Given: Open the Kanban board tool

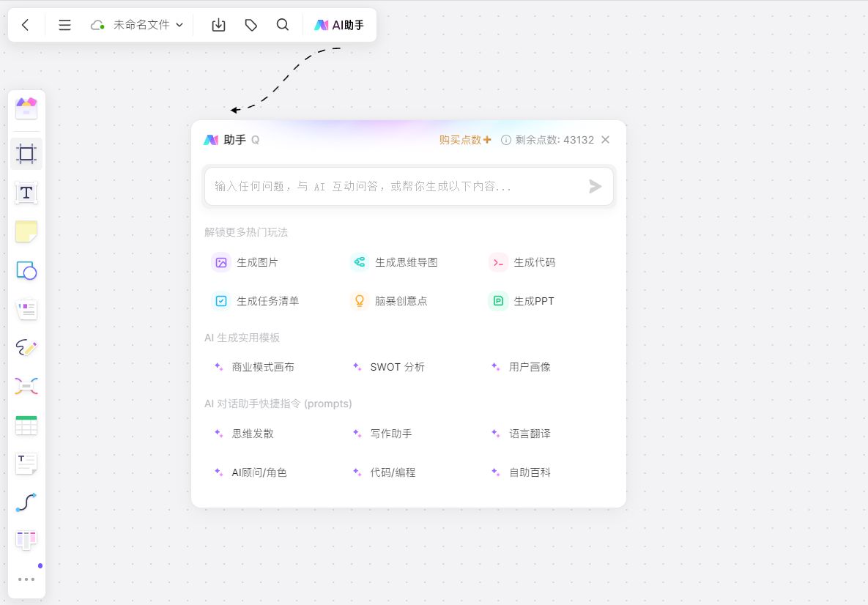Looking at the screenshot, I should 26,540.
